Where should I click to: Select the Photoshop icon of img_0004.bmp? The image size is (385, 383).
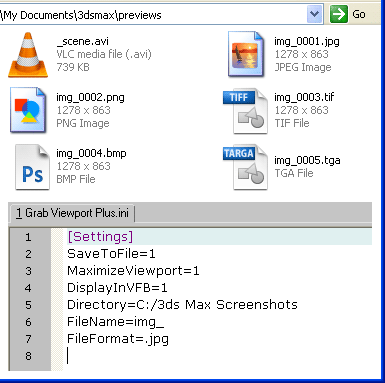32,167
